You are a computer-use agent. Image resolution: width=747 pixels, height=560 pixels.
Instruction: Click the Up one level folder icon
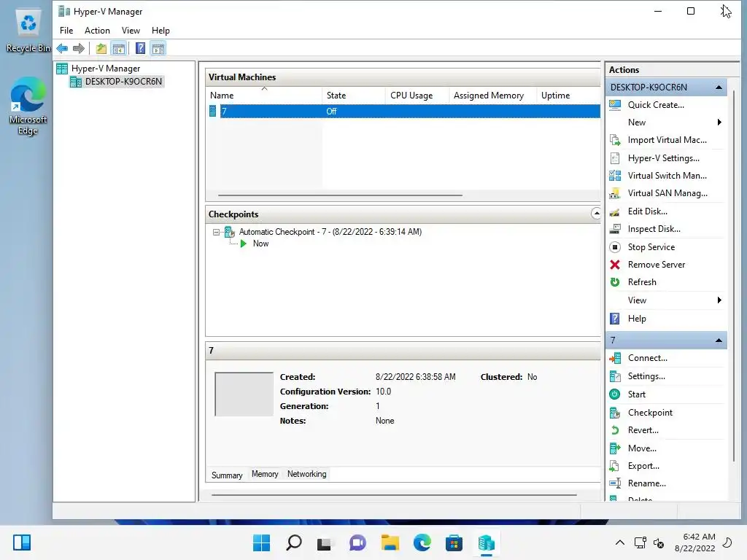point(101,48)
